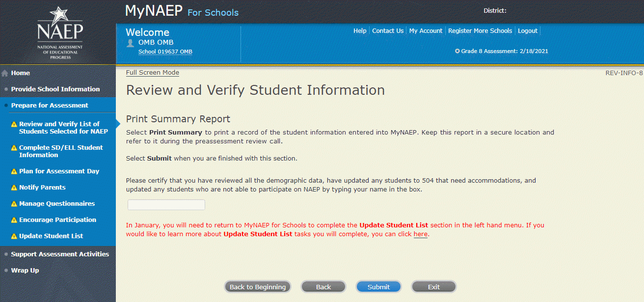This screenshot has height=302, width=644.
Task: Click warning icon beside Encourage Participation
Action: 14,220
